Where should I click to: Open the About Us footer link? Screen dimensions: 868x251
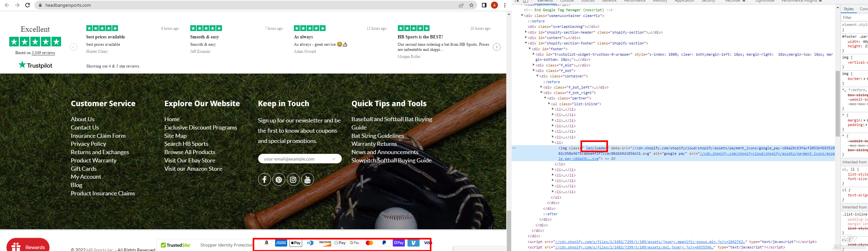pyautogui.click(x=83, y=119)
